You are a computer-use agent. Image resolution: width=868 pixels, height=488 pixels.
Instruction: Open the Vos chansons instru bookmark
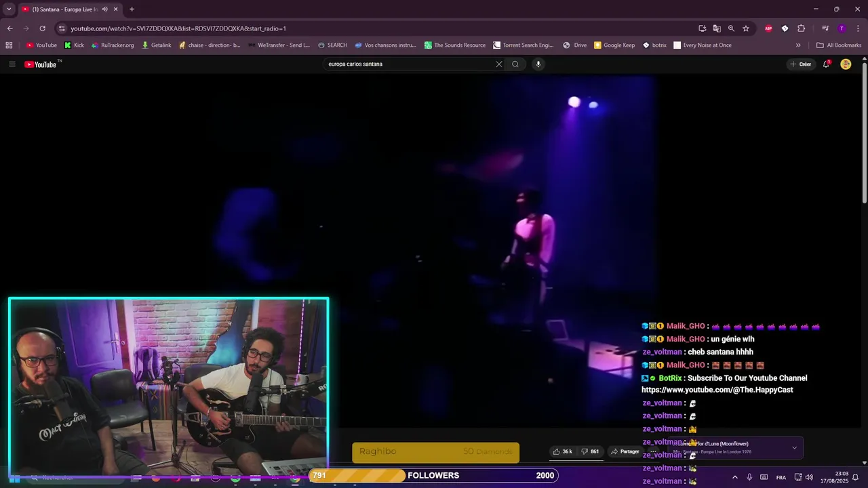point(384,45)
